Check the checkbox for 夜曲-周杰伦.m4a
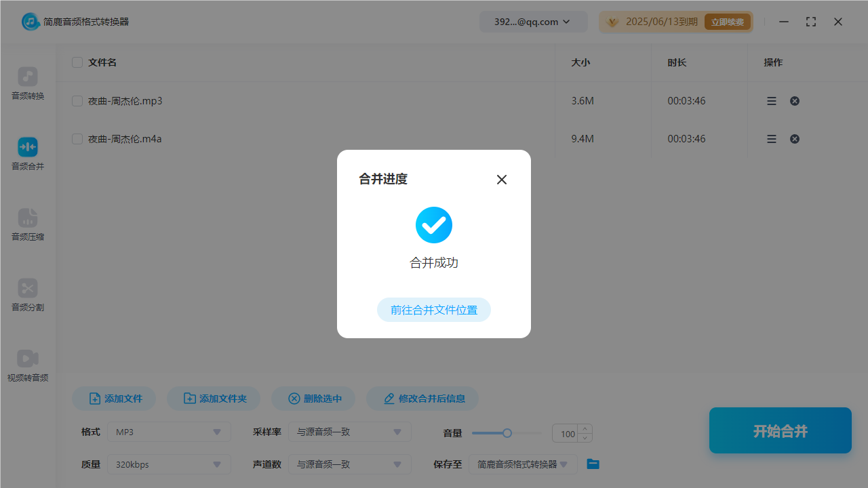The width and height of the screenshot is (868, 488). [77, 138]
